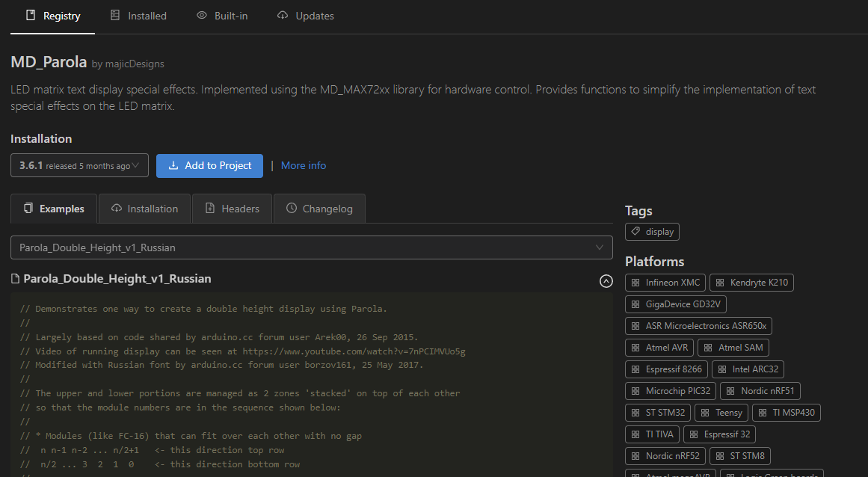Choose the Atmel AVR platform
Viewport: 868px width, 477px height.
[x=659, y=348]
